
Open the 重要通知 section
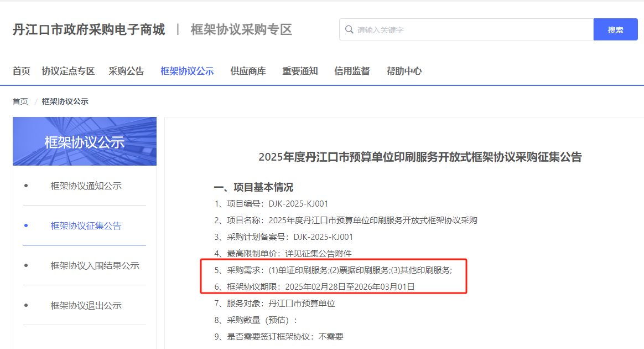pyautogui.click(x=299, y=71)
